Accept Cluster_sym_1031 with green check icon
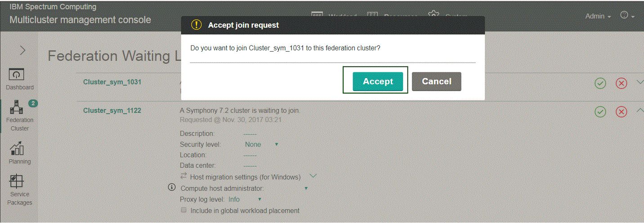Viewport: 644px width, 224px height. pos(600,83)
